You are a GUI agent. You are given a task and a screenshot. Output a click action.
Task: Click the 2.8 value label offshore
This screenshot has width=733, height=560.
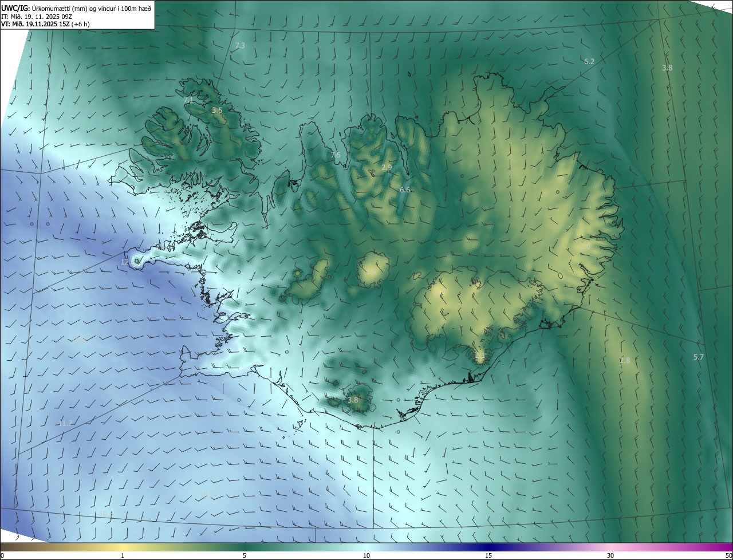(625, 361)
